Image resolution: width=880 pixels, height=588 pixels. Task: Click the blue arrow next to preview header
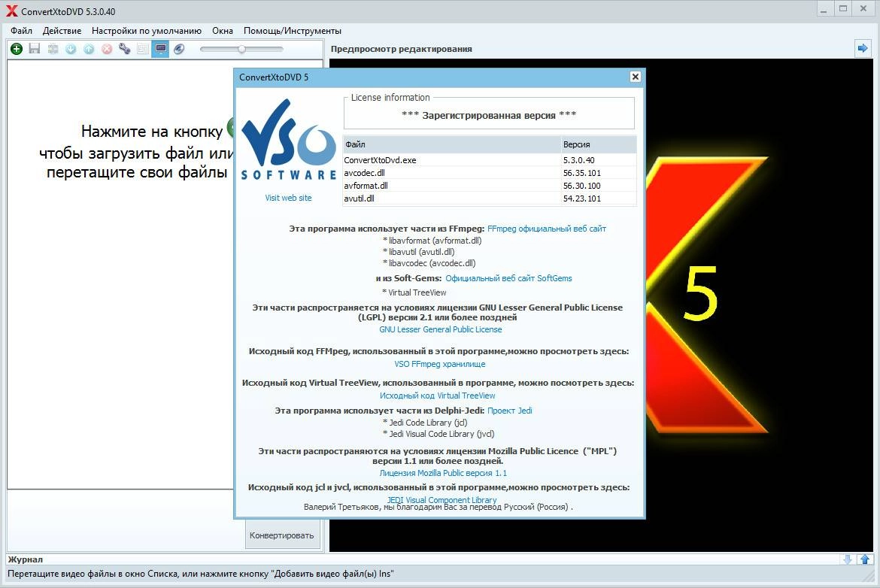coord(863,49)
